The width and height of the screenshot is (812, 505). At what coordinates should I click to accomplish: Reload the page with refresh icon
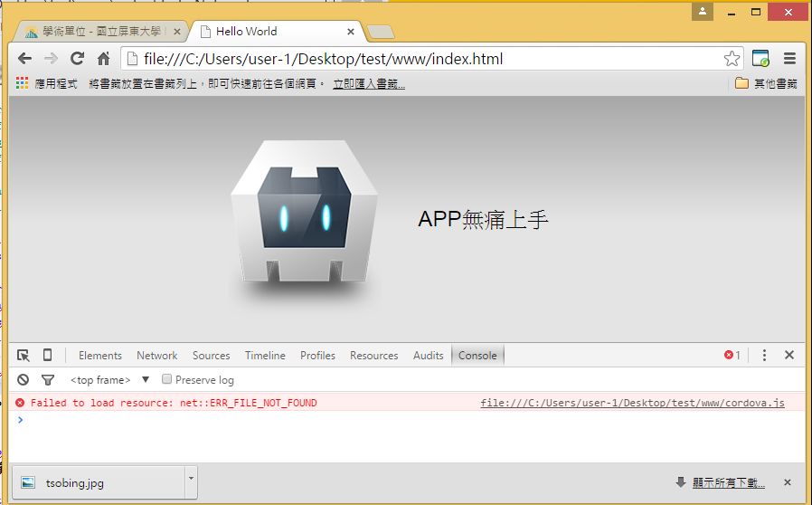pyautogui.click(x=77, y=59)
